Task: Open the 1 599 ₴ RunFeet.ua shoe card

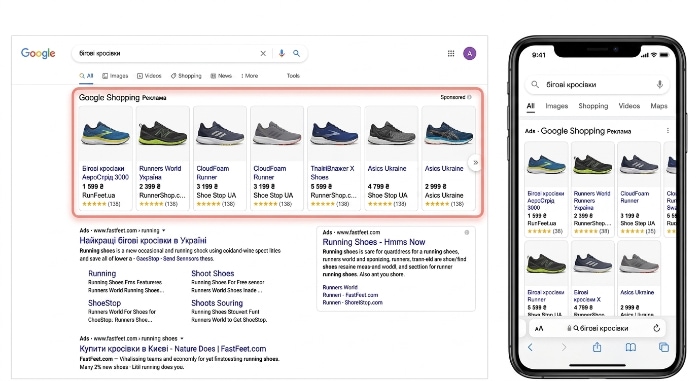Action: pos(105,158)
